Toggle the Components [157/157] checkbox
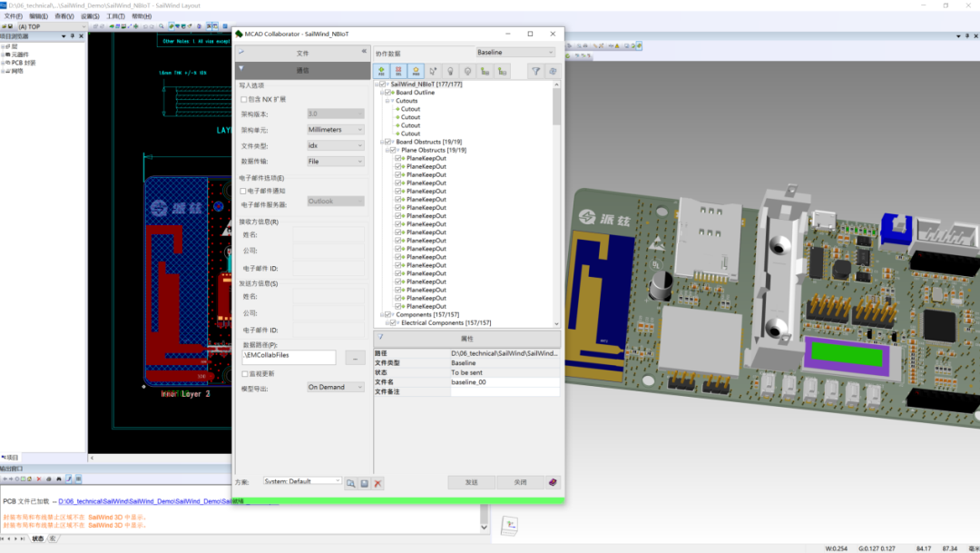 (388, 315)
